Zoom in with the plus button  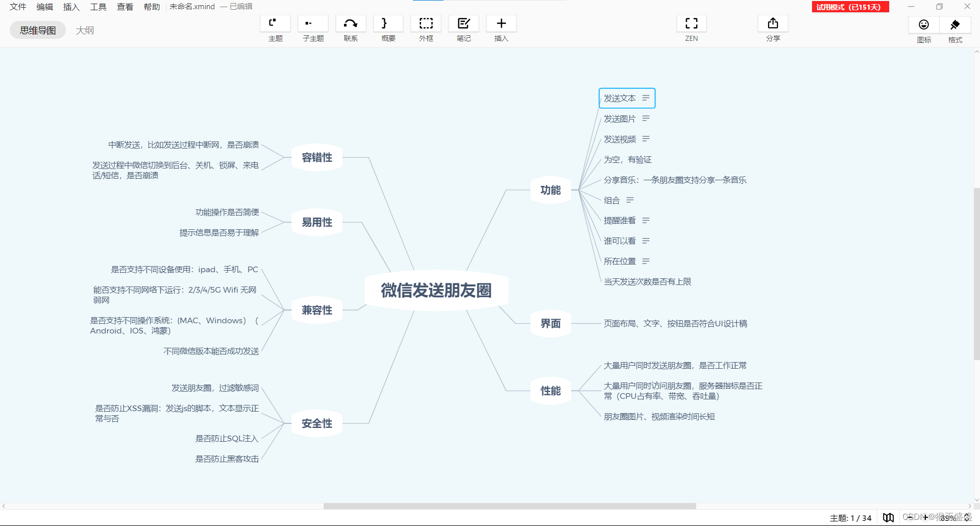point(925,517)
